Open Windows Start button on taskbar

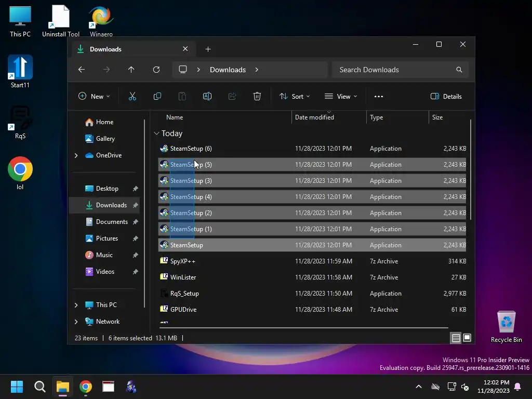click(x=17, y=387)
